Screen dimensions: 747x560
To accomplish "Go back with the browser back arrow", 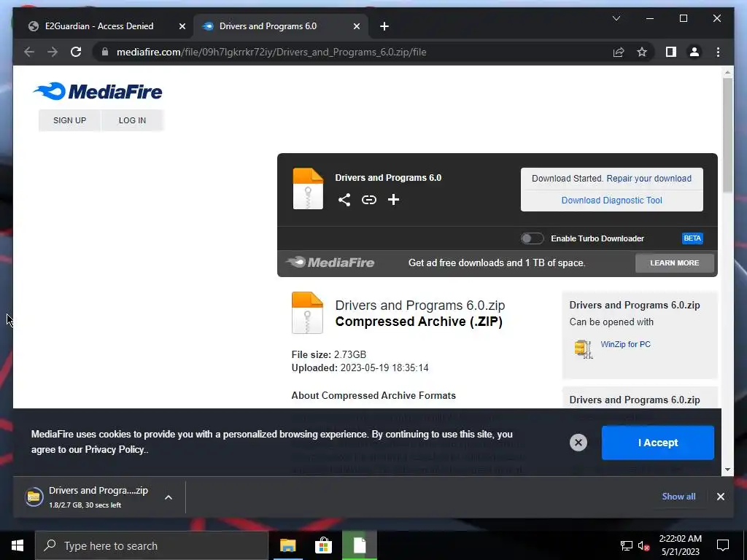I will click(29, 52).
